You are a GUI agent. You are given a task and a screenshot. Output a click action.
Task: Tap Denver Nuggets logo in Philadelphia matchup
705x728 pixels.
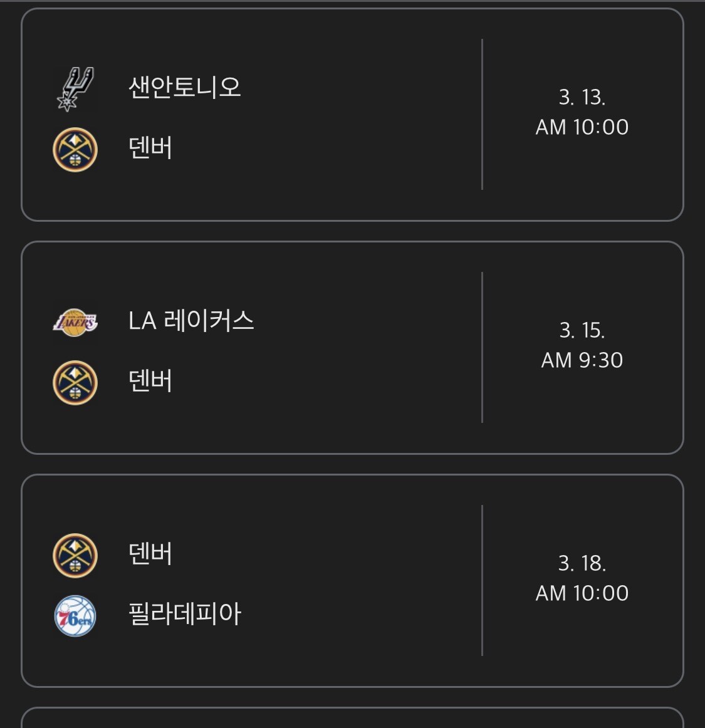click(x=75, y=555)
